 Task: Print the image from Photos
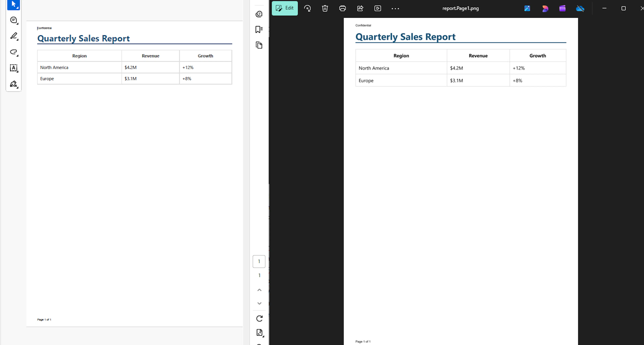[x=342, y=8]
